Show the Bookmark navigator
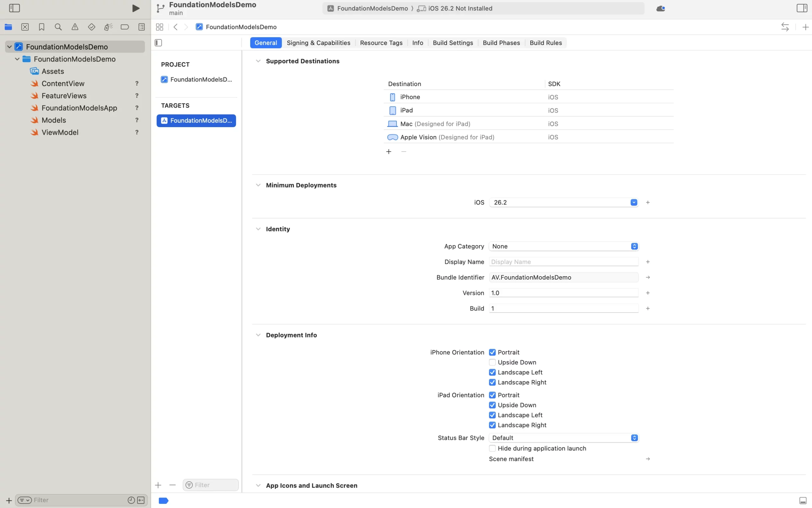 pyautogui.click(x=41, y=27)
